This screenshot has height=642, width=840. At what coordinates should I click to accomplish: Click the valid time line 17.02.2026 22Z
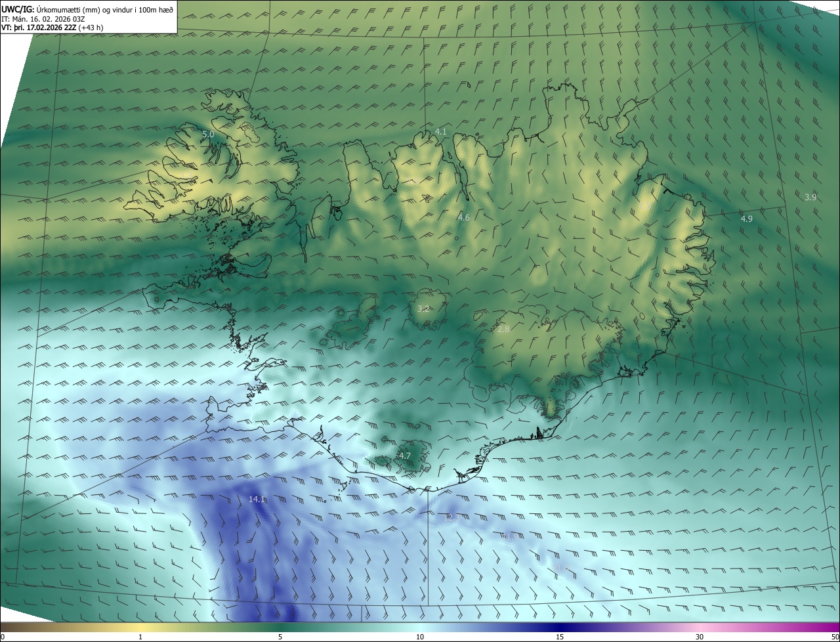click(52, 27)
